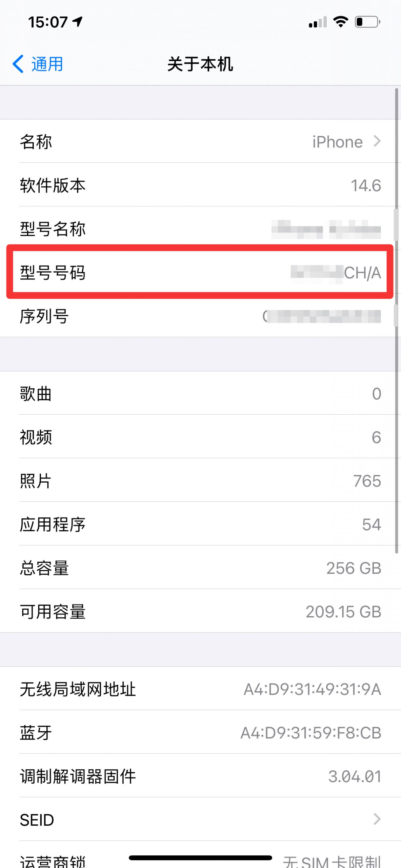Click the vertical scrollbar indicator
Image resolution: width=401 pixels, height=868 pixels.
coord(397,320)
